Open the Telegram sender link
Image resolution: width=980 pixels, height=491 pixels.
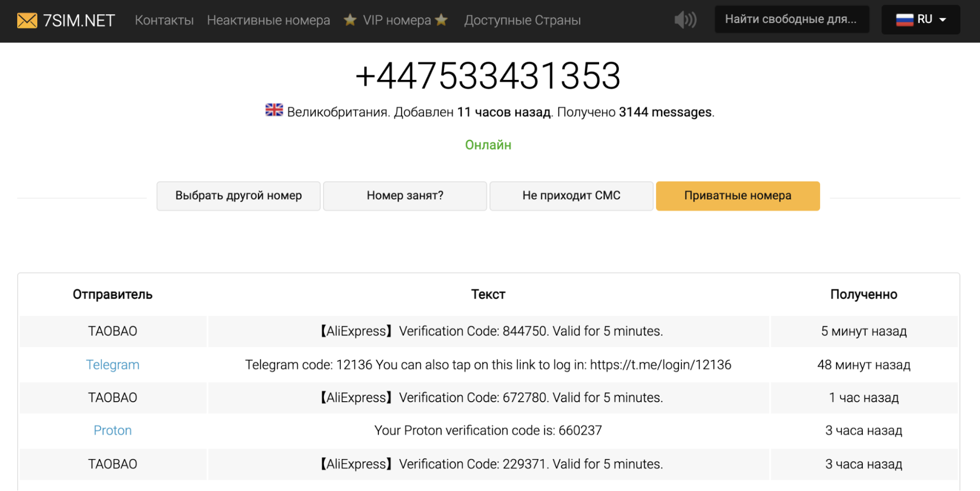113,365
